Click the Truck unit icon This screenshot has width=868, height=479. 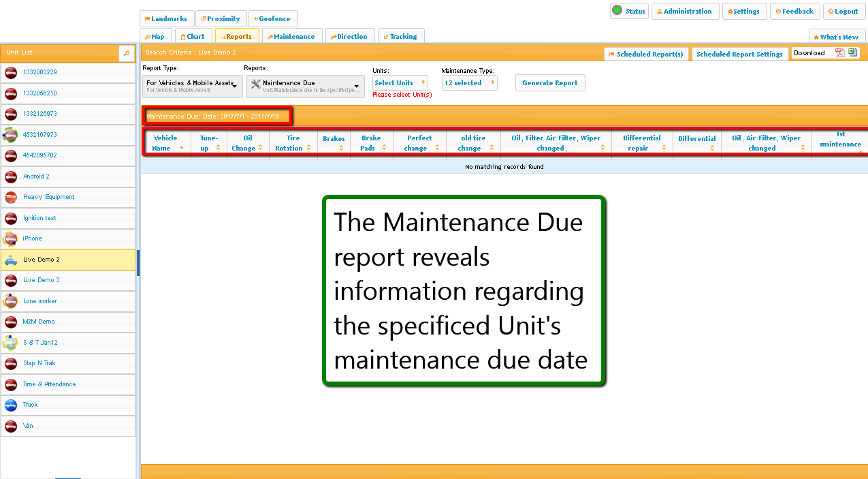click(x=11, y=405)
